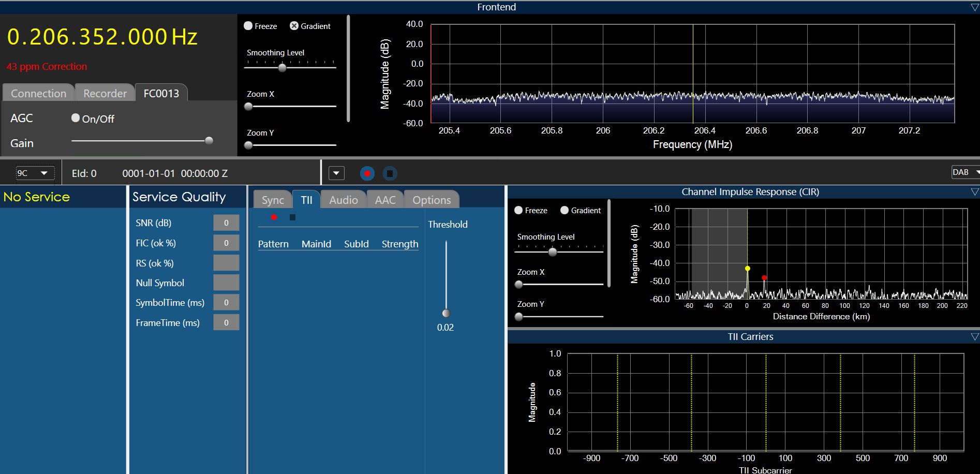The width and height of the screenshot is (980, 474).
Task: Open the dropdown arrow beside the record button
Action: [336, 173]
